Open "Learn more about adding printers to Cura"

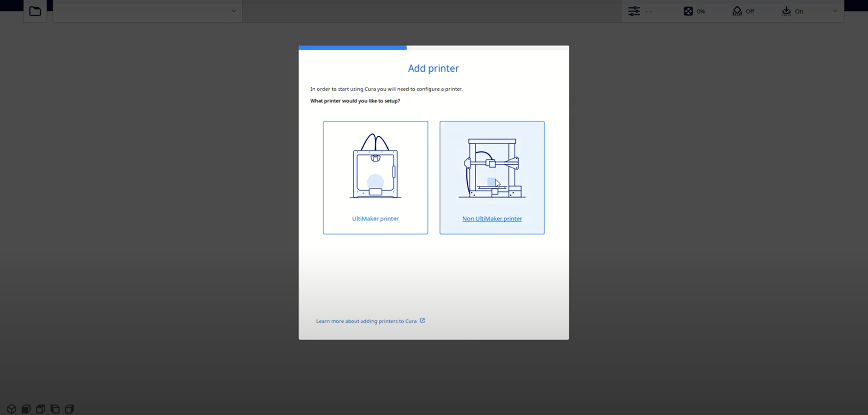pos(366,321)
